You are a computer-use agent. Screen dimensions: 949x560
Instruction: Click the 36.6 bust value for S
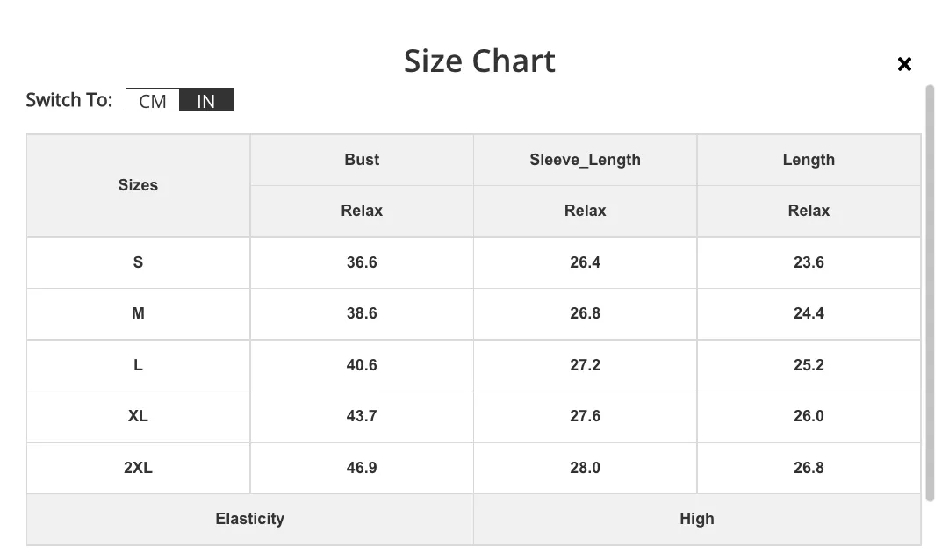tap(362, 262)
